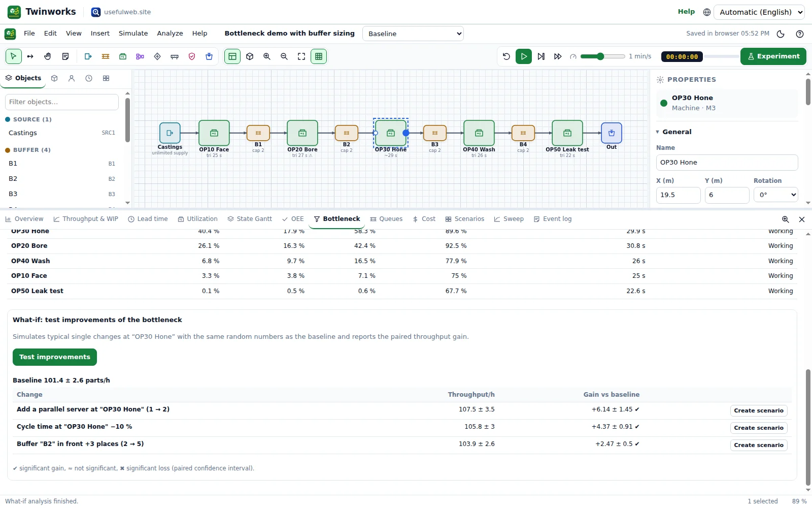Insert the purple assembly object from toolbar
Screen dimensions: 812x508
[x=140, y=56]
